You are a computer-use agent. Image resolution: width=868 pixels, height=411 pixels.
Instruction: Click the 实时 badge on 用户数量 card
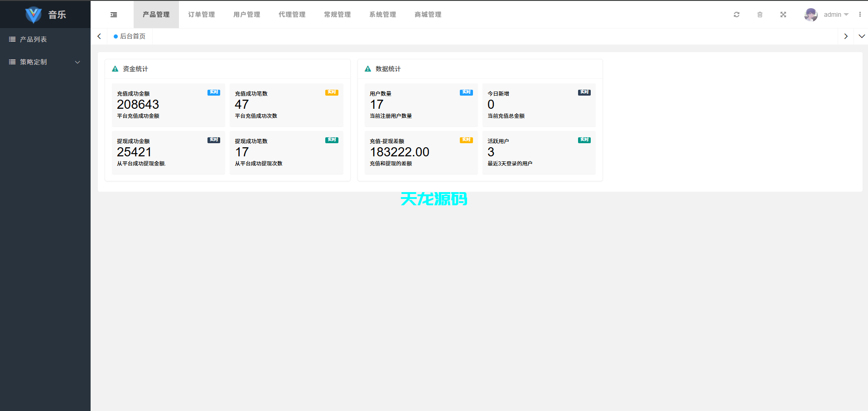466,92
